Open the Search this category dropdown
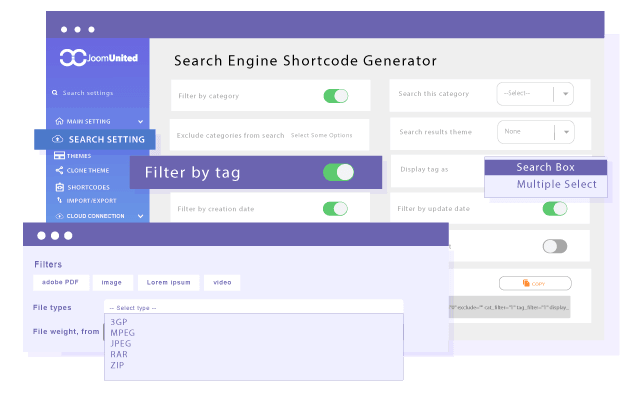 (x=535, y=94)
